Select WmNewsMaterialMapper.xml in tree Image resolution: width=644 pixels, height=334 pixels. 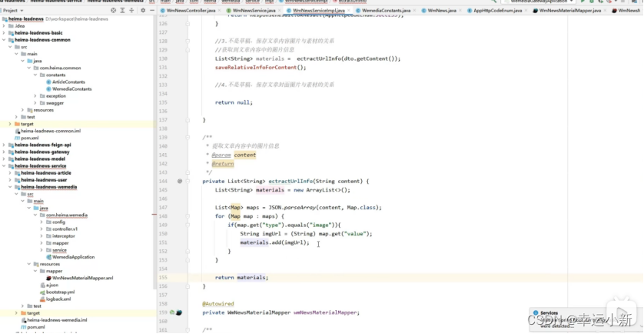click(x=82, y=278)
